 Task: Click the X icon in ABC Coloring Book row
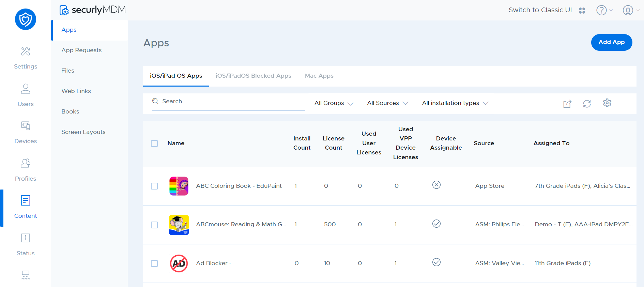point(436,185)
